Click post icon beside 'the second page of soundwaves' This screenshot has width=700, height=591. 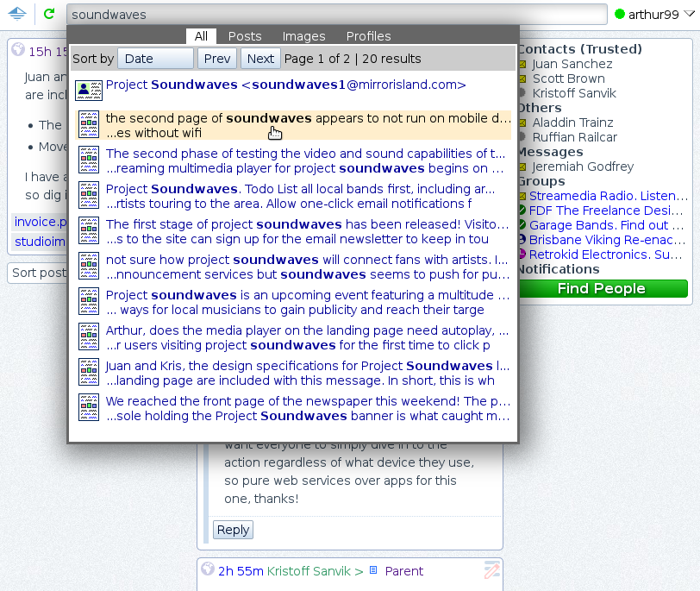(89, 124)
